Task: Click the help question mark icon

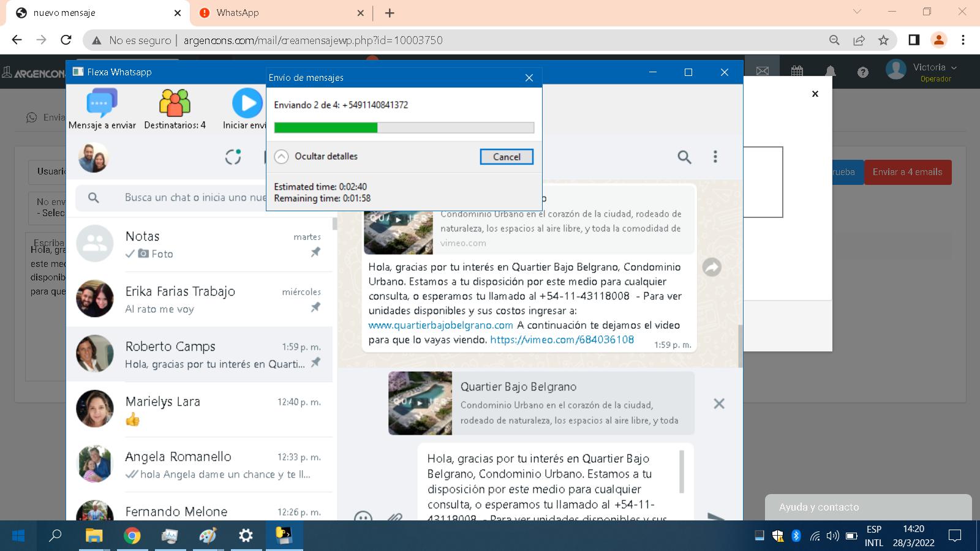Action: coord(863,72)
